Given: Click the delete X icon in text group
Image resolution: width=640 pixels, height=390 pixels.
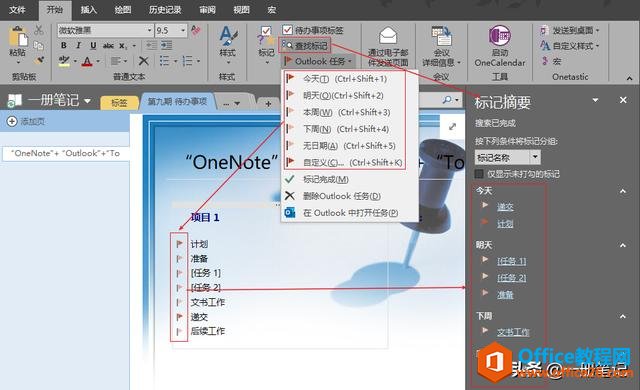Looking at the screenshot, I should (144, 61).
